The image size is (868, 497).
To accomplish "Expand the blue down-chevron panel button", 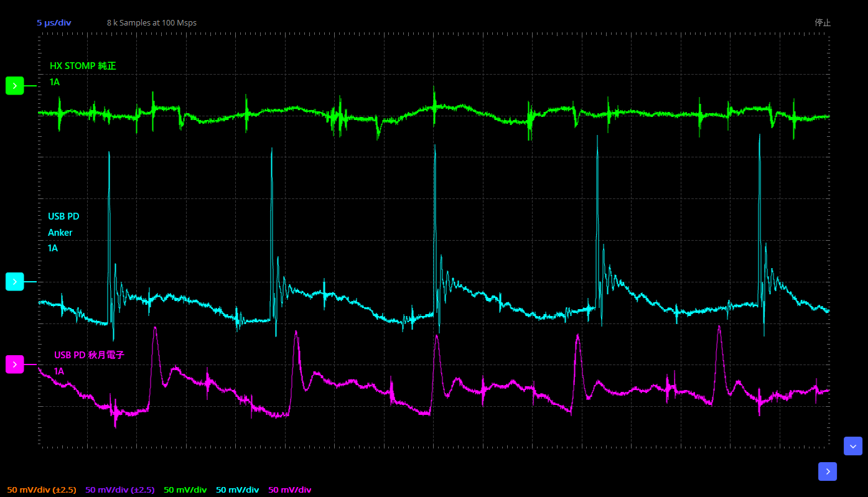I will pyautogui.click(x=852, y=446).
